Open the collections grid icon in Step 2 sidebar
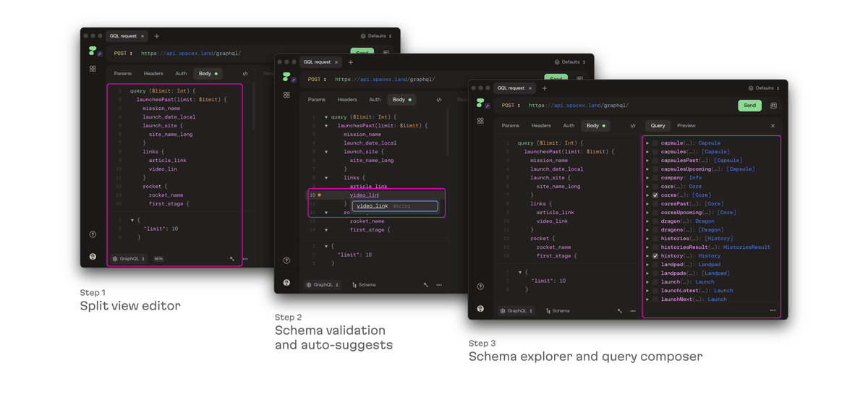 (x=286, y=95)
